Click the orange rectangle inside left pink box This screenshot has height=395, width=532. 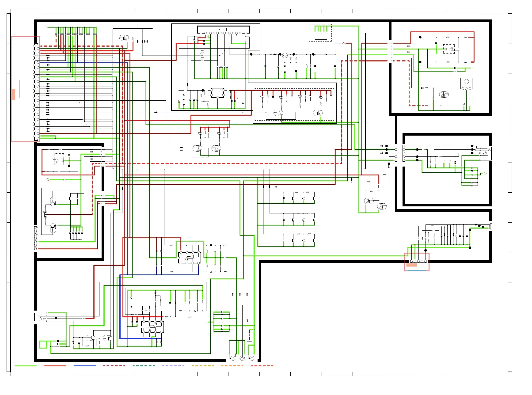coord(14,94)
